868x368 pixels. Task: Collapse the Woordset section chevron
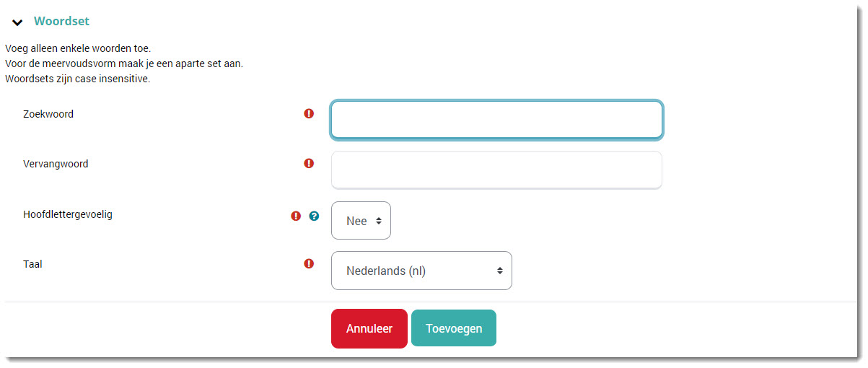[18, 22]
